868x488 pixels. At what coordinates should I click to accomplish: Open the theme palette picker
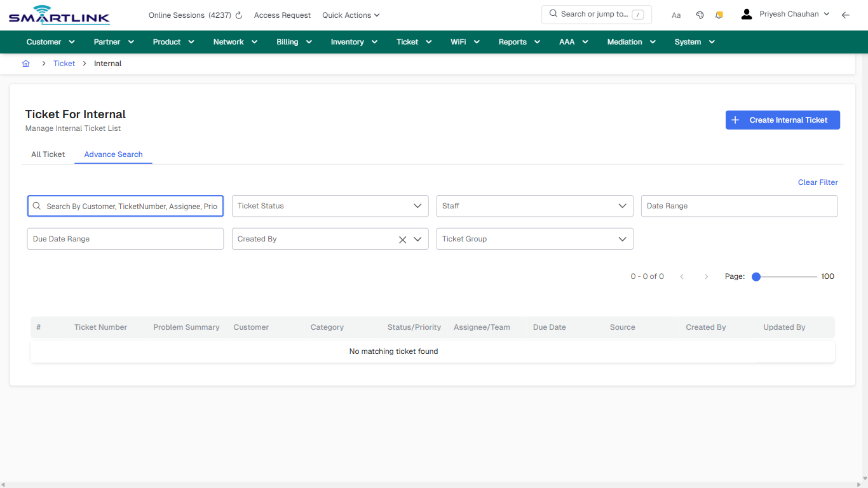[x=700, y=14]
